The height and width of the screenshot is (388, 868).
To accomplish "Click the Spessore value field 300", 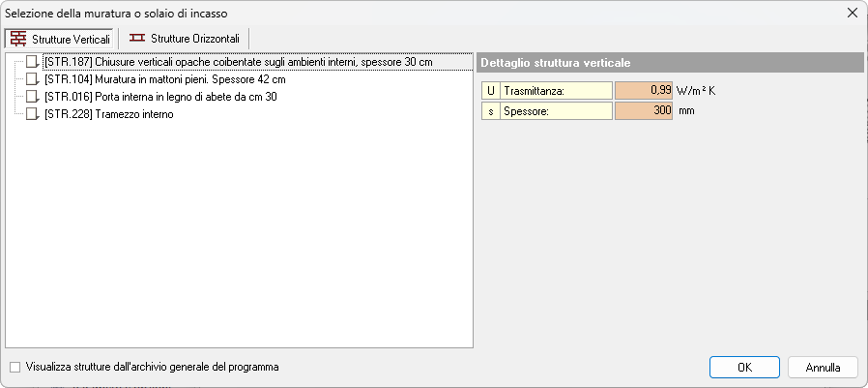I will [646, 110].
